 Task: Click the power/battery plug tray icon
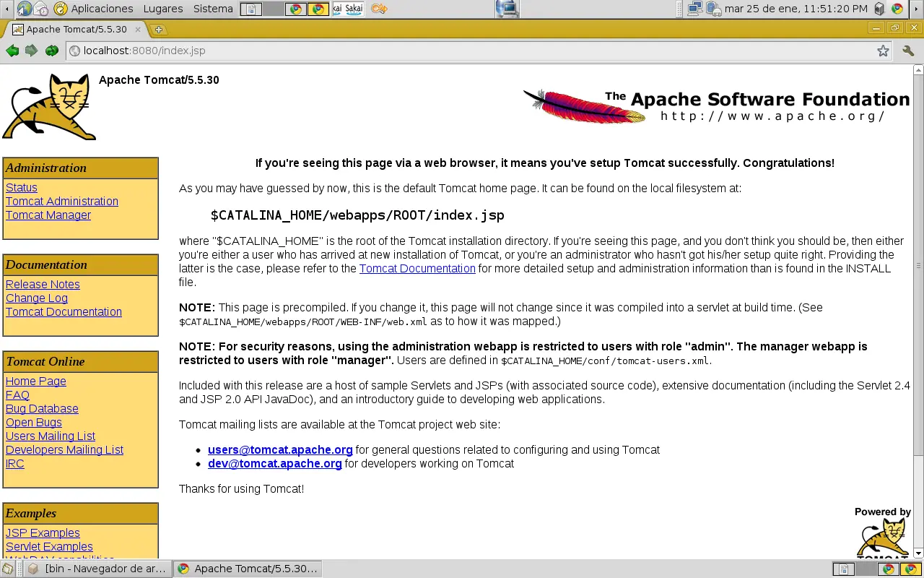713,9
